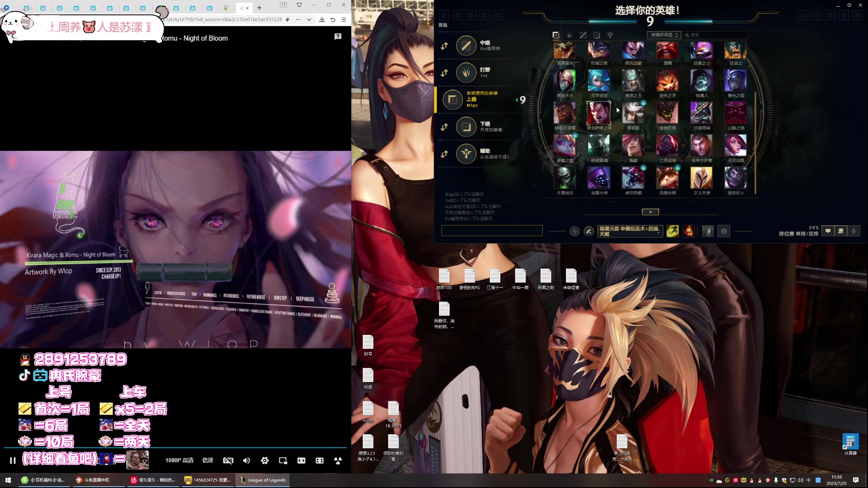Viewport: 868px width, 488px height.
Task: Pause the video playback
Action: tap(13, 460)
